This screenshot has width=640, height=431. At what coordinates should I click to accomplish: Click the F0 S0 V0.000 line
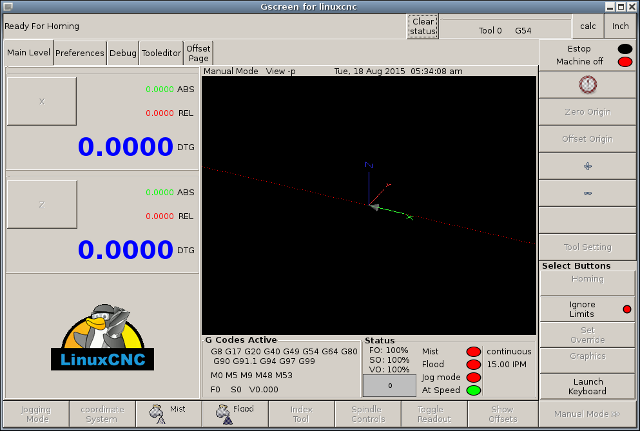click(244, 389)
